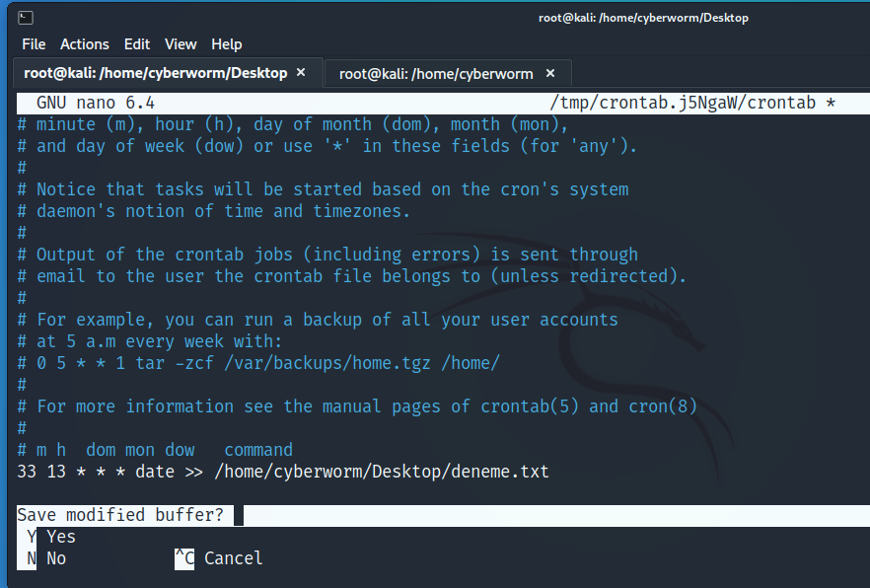Open the Actions menu

pyautogui.click(x=84, y=43)
